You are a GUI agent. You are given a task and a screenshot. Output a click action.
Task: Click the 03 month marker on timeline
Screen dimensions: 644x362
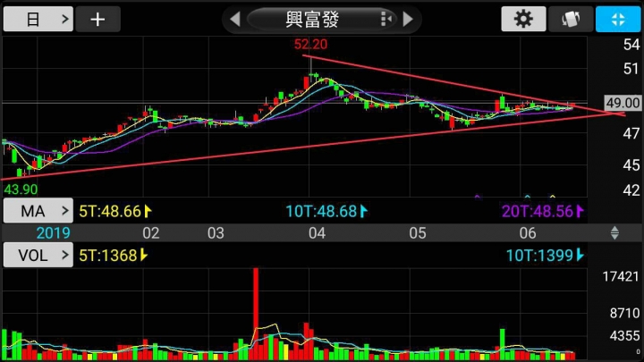click(x=216, y=233)
